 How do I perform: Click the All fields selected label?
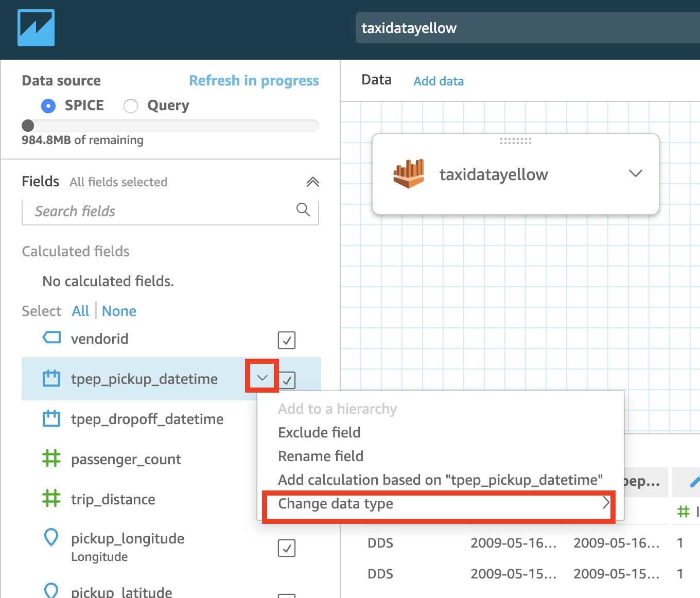click(118, 182)
